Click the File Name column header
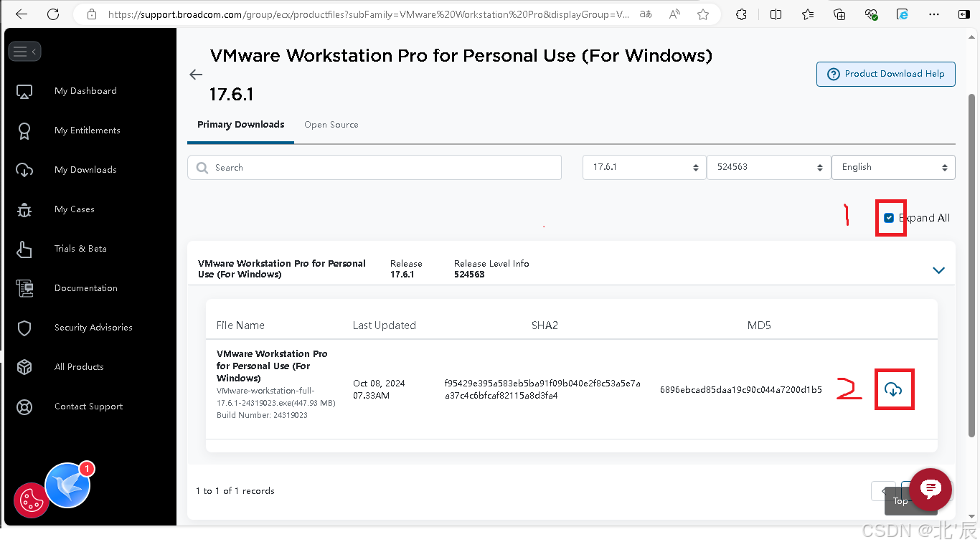 coord(240,325)
